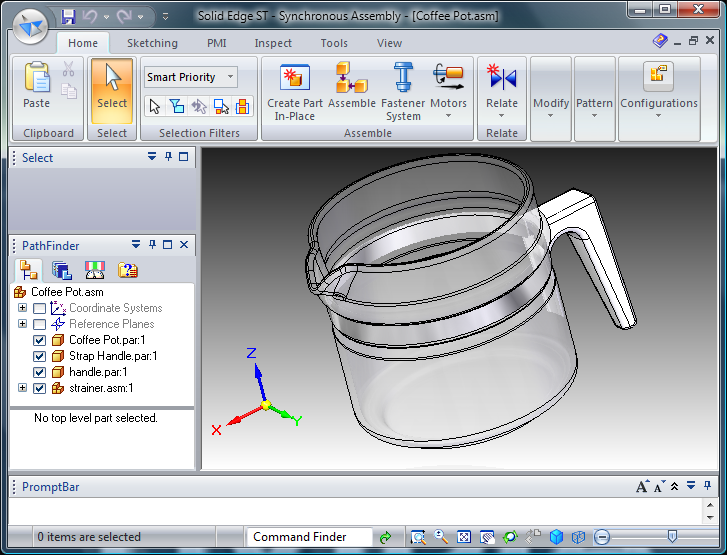727x555 pixels.
Task: Click the Zoom Area icon in status bar
Action: (418, 537)
